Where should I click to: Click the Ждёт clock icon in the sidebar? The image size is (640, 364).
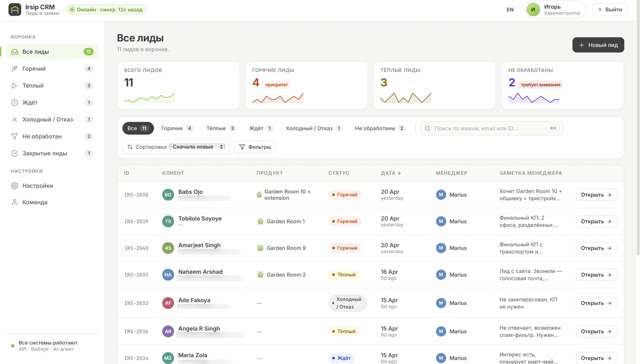click(x=14, y=102)
